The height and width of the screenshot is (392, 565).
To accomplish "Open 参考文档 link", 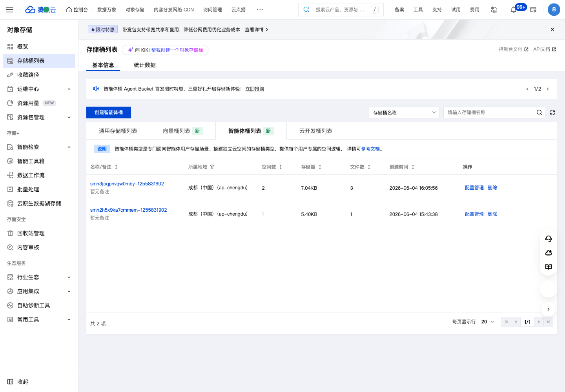I will (370, 149).
